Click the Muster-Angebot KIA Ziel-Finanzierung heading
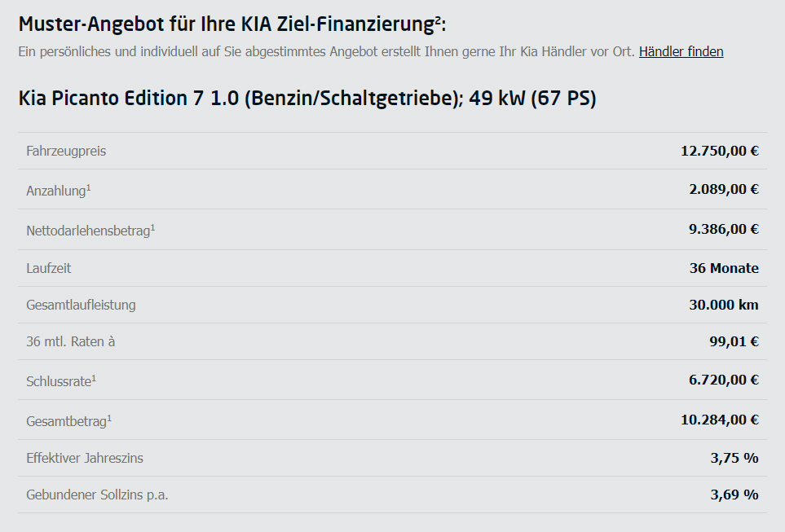 pos(232,24)
